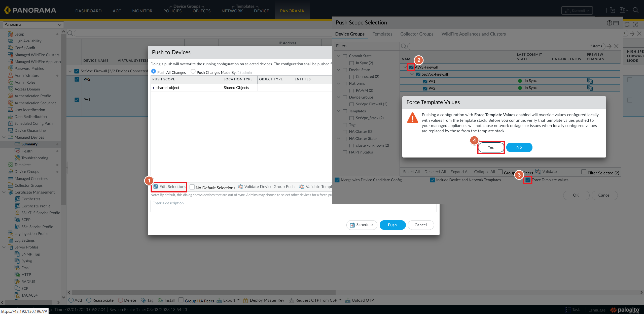Expand the shared-object push scope row
The height and width of the screenshot is (314, 644).
pos(153,88)
